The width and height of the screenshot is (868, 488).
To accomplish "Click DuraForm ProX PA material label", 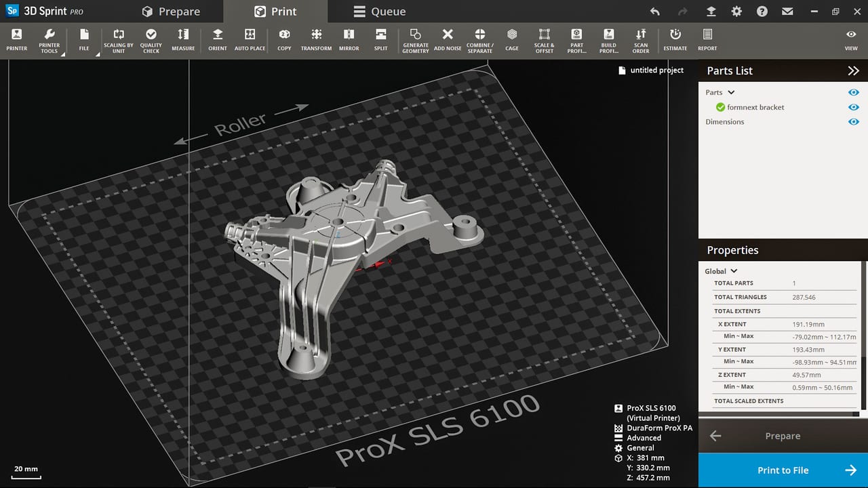I will pos(659,428).
